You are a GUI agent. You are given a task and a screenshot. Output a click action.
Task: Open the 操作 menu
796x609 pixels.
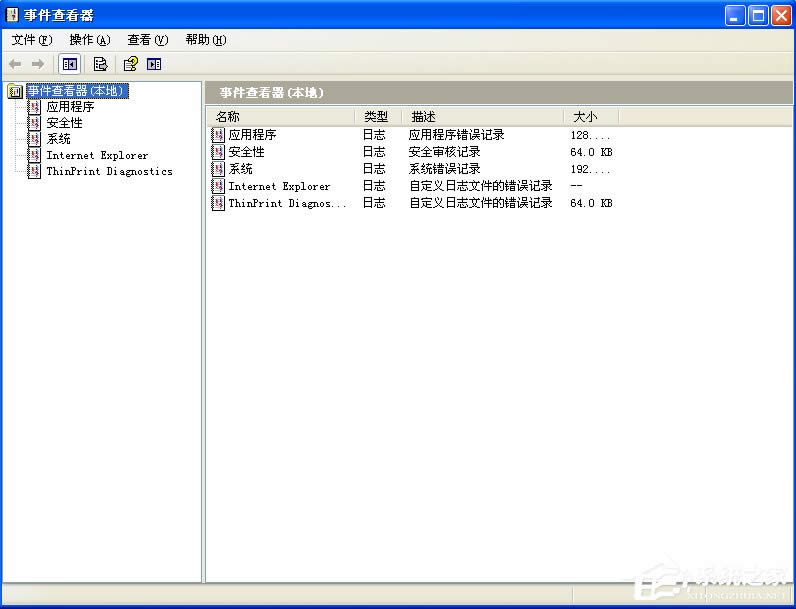[89, 40]
